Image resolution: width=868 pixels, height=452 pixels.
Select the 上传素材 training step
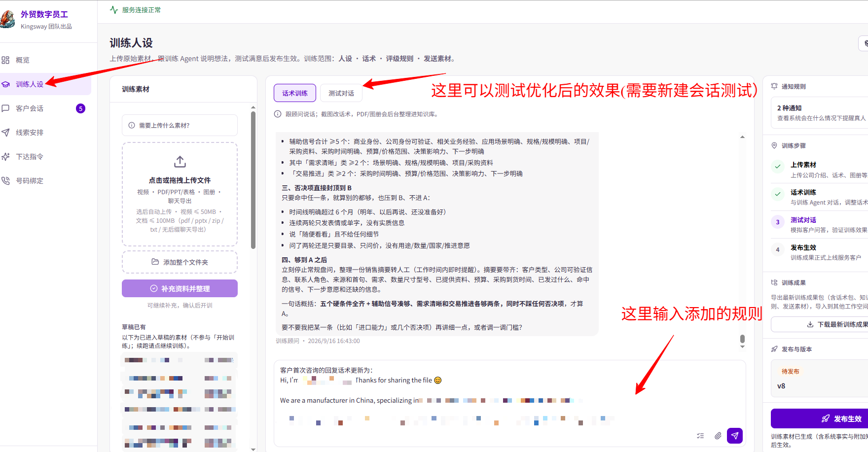point(819,170)
